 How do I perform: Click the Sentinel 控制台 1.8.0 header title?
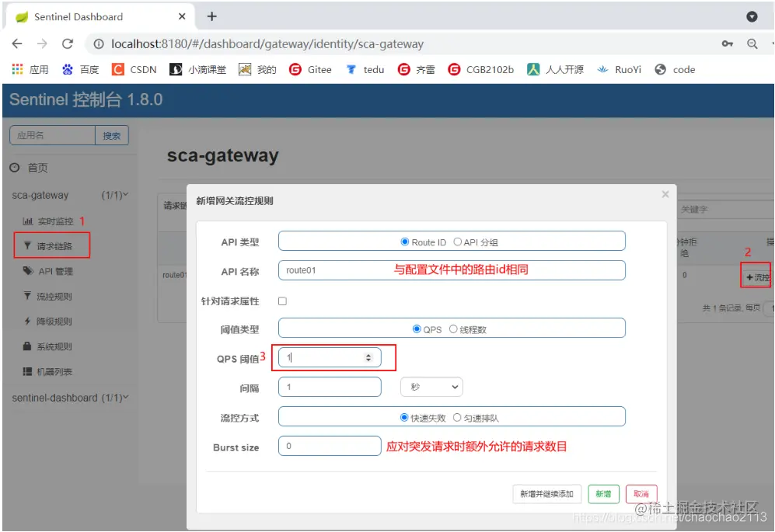click(x=86, y=99)
